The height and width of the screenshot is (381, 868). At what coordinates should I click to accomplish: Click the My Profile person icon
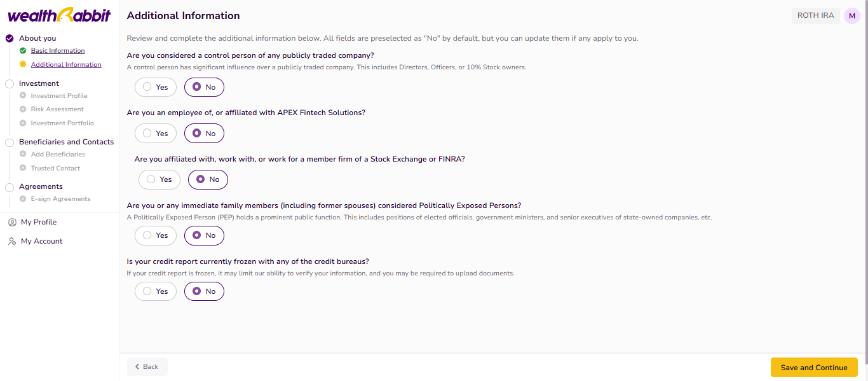point(12,223)
